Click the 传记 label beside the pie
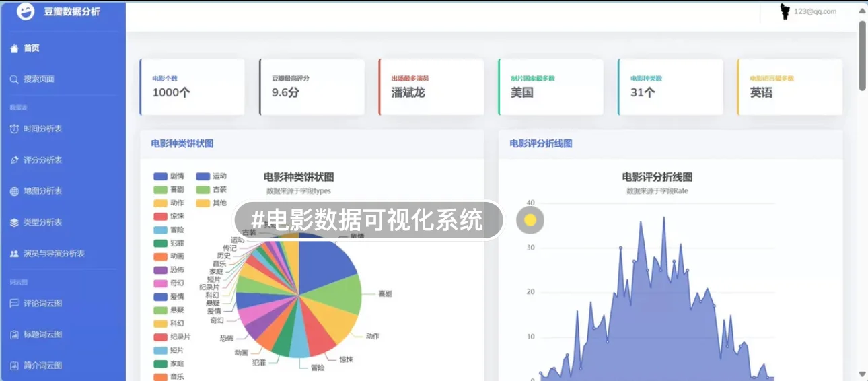This screenshot has width=868, height=381. pos(229,248)
